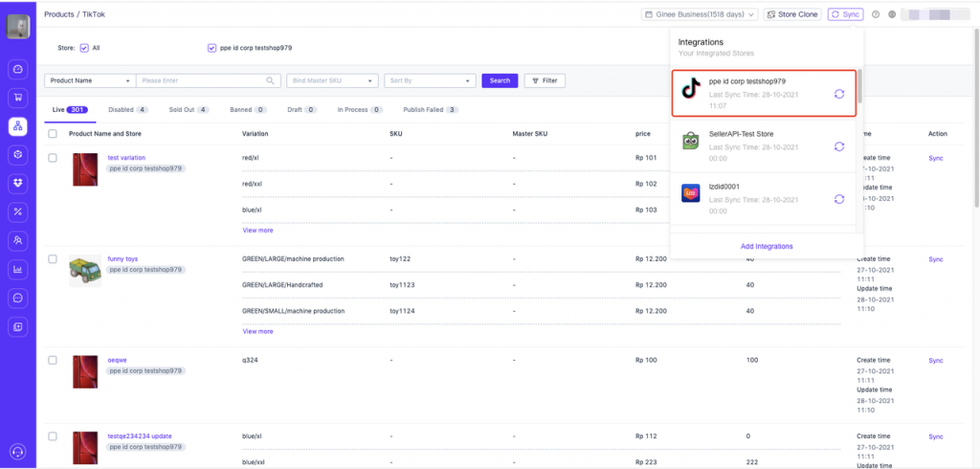The width and height of the screenshot is (980, 469).
Task: Toggle the Store All checkbox
Action: [84, 48]
